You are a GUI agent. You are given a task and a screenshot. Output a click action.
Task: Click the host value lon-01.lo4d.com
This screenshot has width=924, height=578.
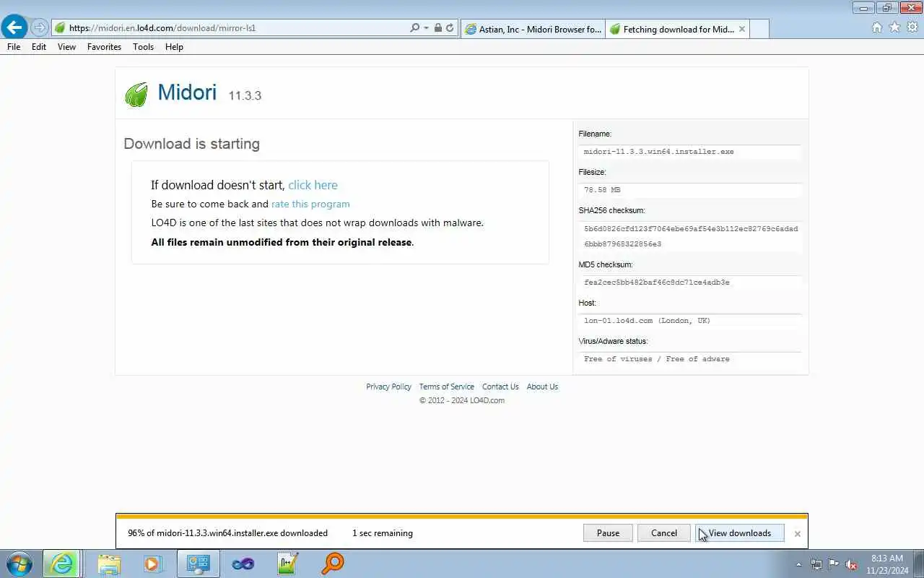point(691,321)
